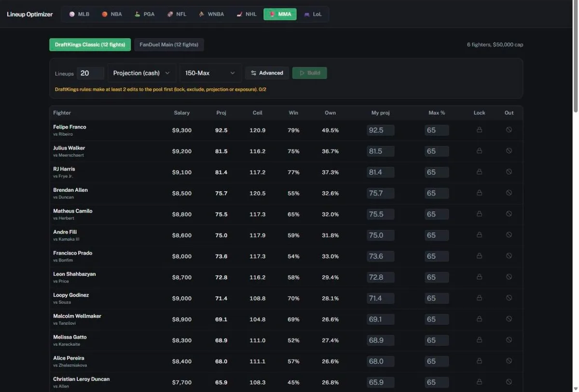The height and width of the screenshot is (392, 579).
Task: Switch to the NHL tab
Action: pos(246,14)
